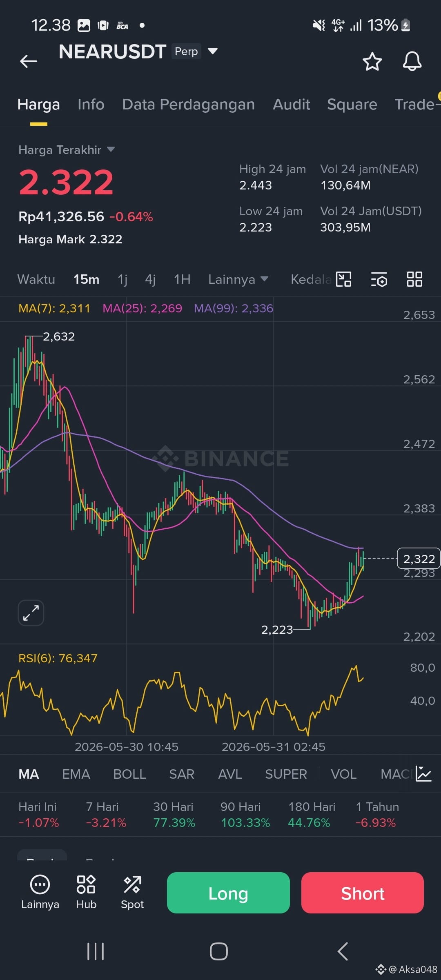Tap the 30 Hari 77.39% stat
This screenshot has height=980, width=441.
coord(174,815)
